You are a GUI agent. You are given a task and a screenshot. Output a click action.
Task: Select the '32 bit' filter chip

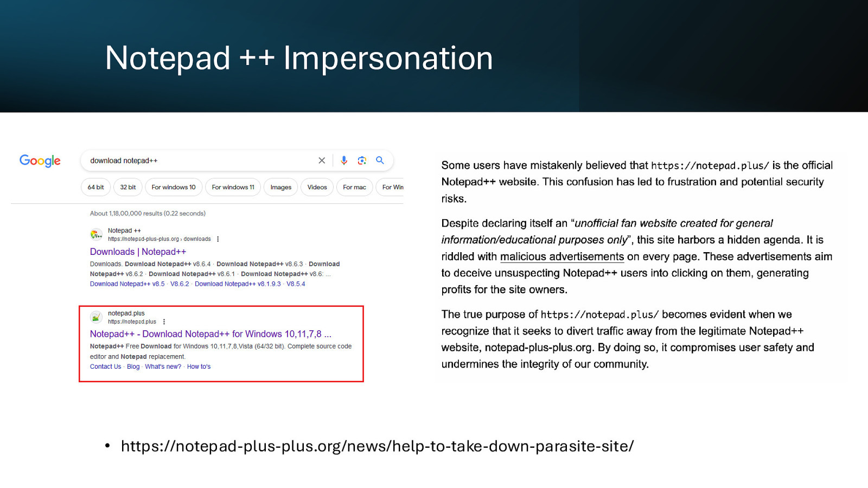(x=128, y=187)
